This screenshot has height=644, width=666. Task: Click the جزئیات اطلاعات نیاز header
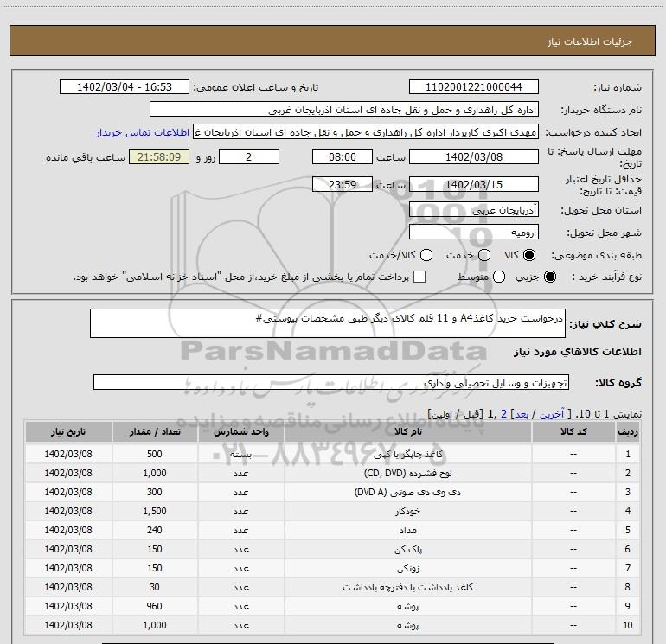590,41
